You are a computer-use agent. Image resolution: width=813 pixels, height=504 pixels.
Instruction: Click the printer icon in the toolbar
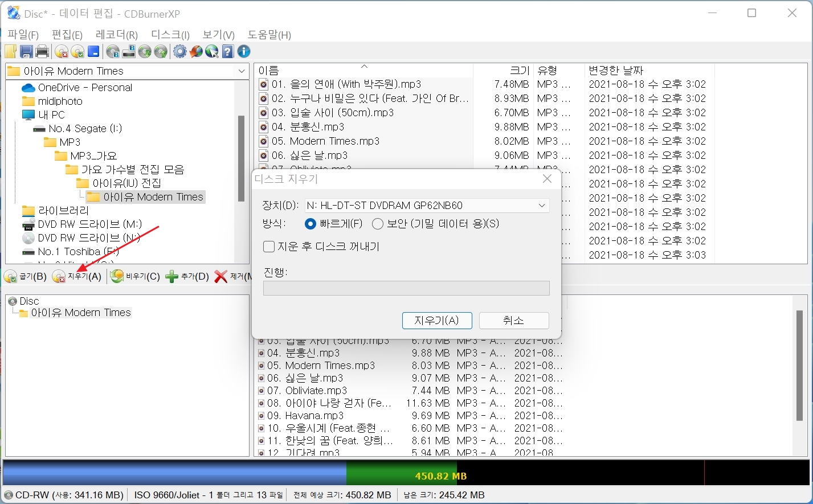[x=42, y=52]
